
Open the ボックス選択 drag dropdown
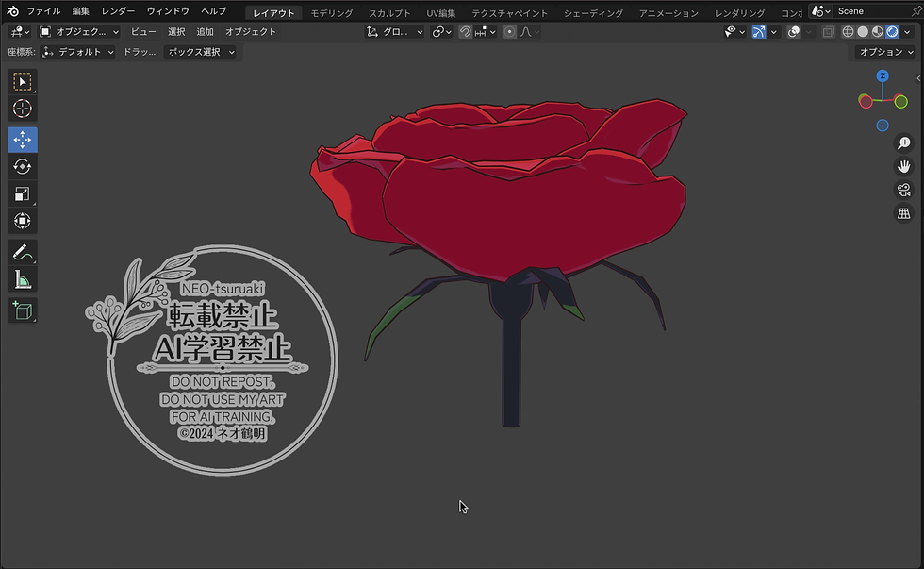200,52
